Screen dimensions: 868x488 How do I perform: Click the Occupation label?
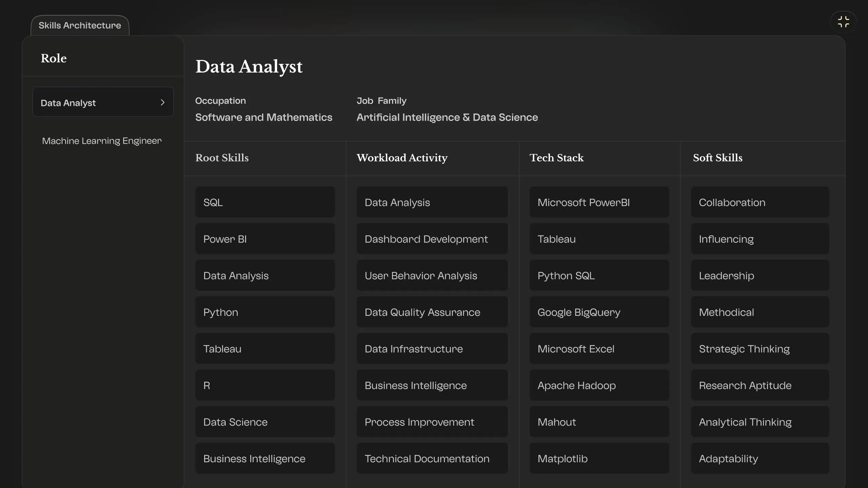pyautogui.click(x=220, y=101)
